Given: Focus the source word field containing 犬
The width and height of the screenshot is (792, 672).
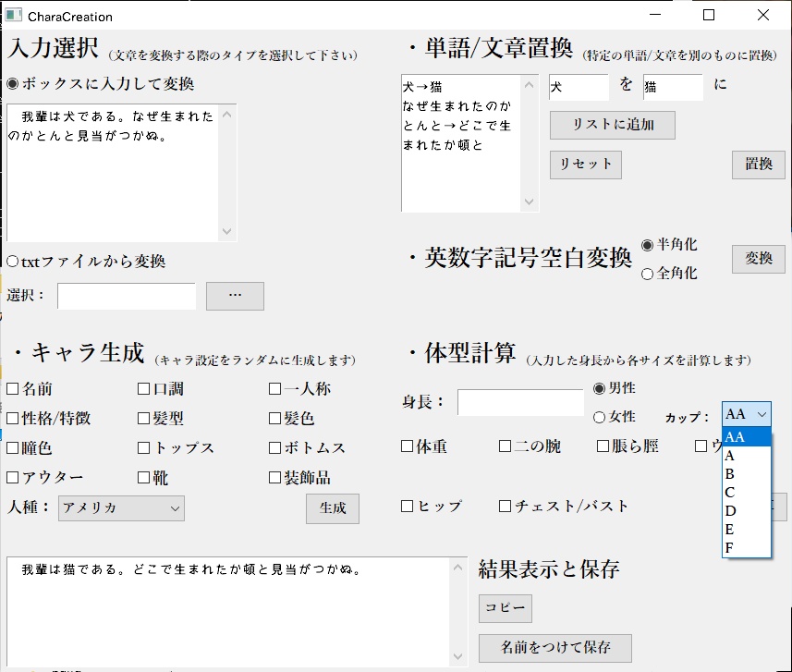Looking at the screenshot, I should [x=579, y=88].
